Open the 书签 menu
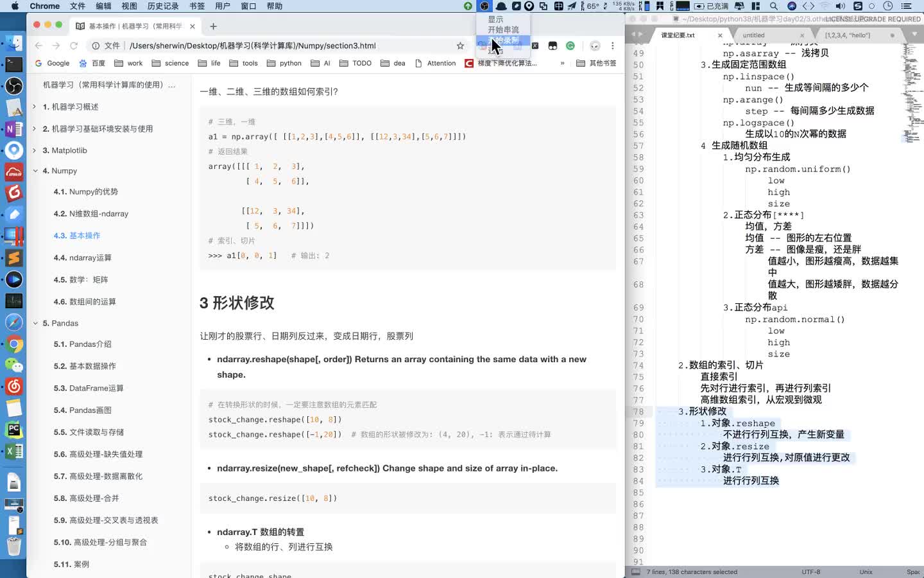The image size is (924, 578). pyautogui.click(x=197, y=6)
